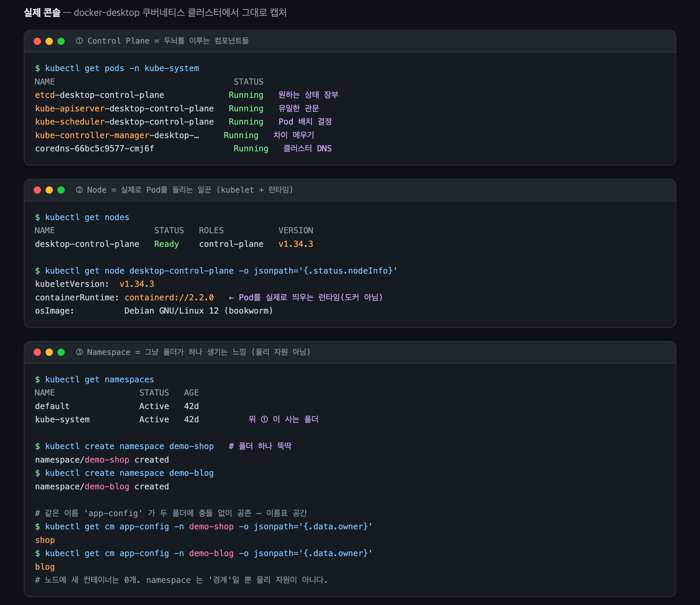
Task: Click the green dot in the Node terminal
Action: coord(61,190)
